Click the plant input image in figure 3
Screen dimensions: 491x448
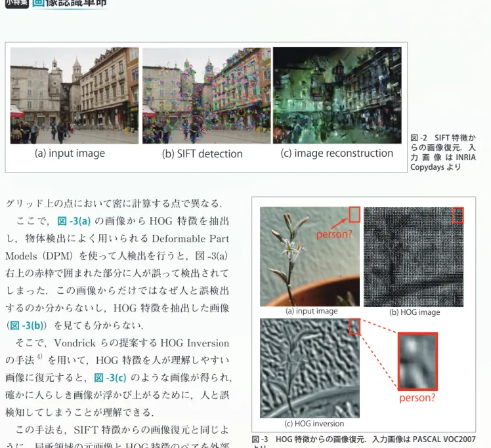[x=310, y=256]
